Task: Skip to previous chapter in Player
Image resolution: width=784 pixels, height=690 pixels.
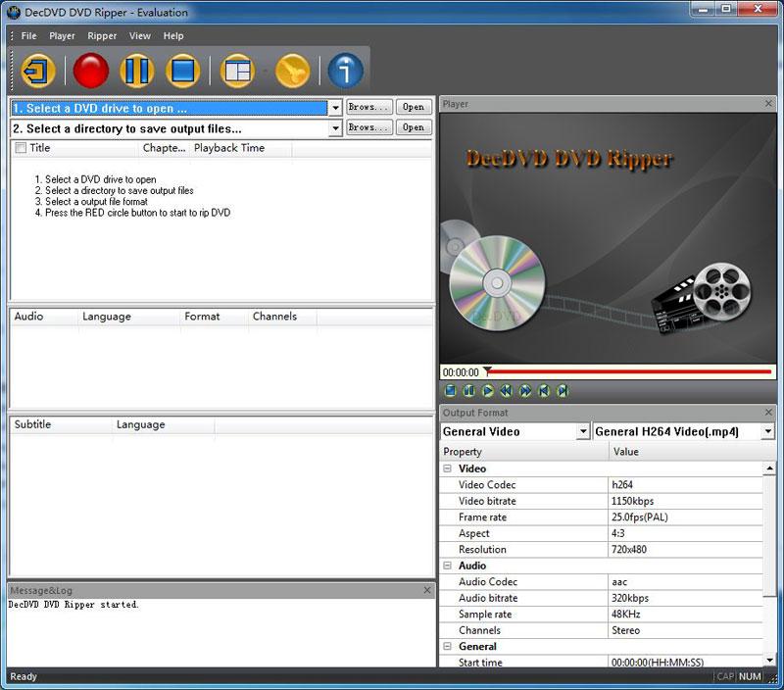Action: [544, 390]
